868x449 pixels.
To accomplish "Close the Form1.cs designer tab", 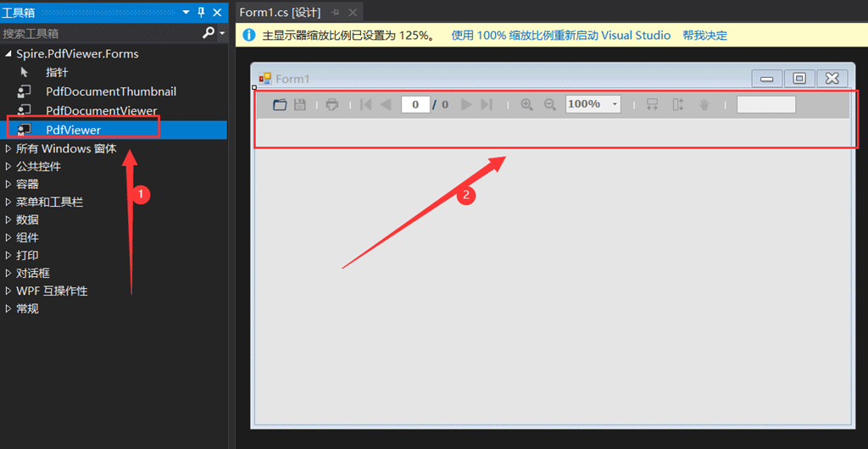I will pos(353,13).
